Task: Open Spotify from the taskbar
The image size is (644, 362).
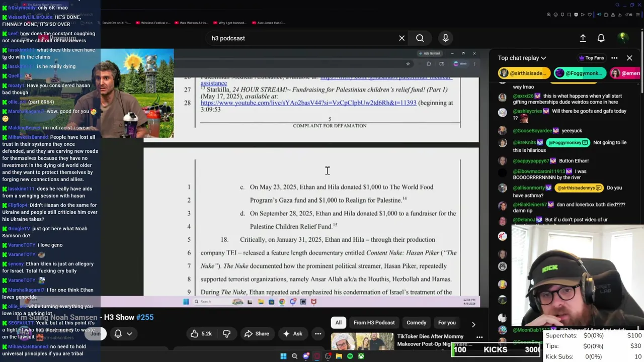Action: pos(350,356)
